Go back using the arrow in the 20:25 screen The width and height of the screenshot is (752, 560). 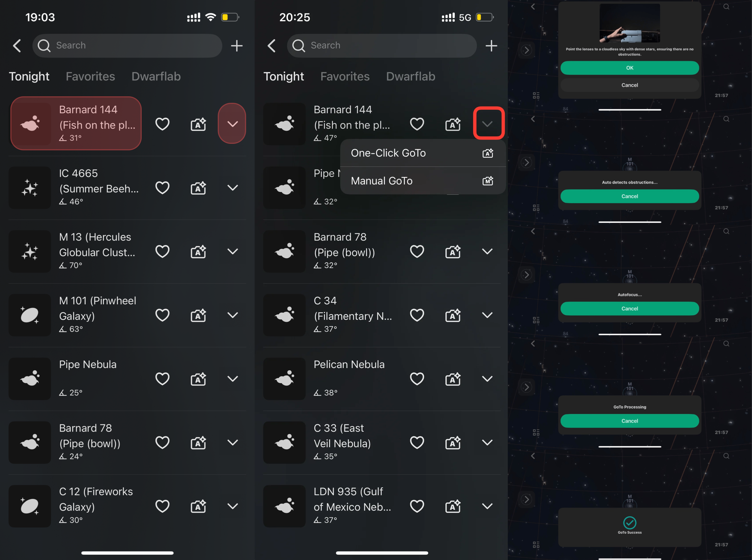coord(272,46)
